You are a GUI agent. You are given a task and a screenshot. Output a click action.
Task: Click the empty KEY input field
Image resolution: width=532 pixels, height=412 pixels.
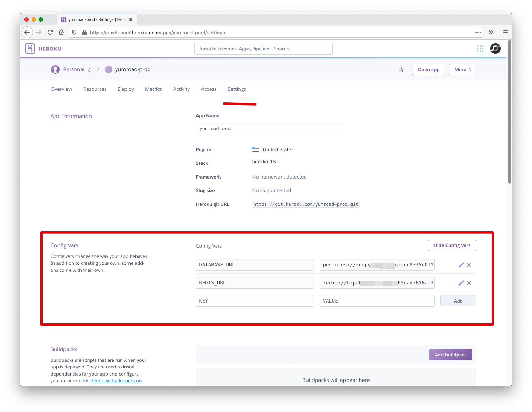[255, 301]
